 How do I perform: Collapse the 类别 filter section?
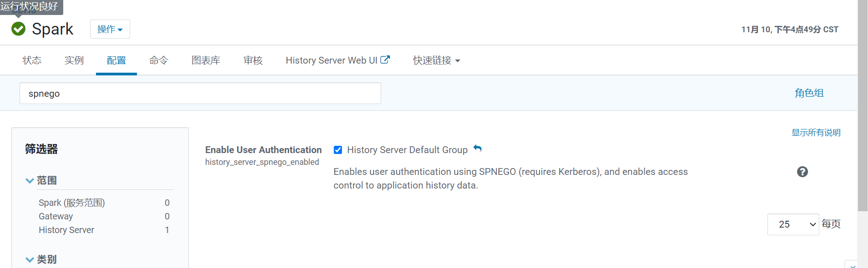pos(41,259)
